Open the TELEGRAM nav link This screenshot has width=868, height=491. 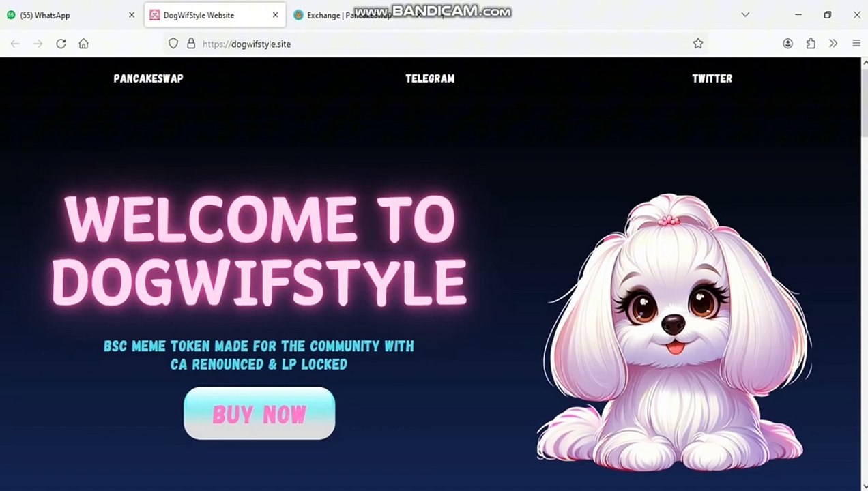point(430,78)
